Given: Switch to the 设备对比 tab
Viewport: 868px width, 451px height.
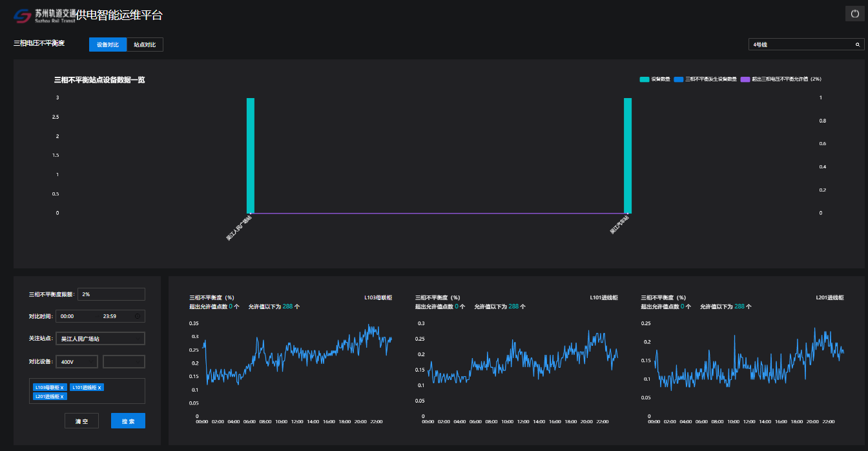Looking at the screenshot, I should [x=108, y=45].
